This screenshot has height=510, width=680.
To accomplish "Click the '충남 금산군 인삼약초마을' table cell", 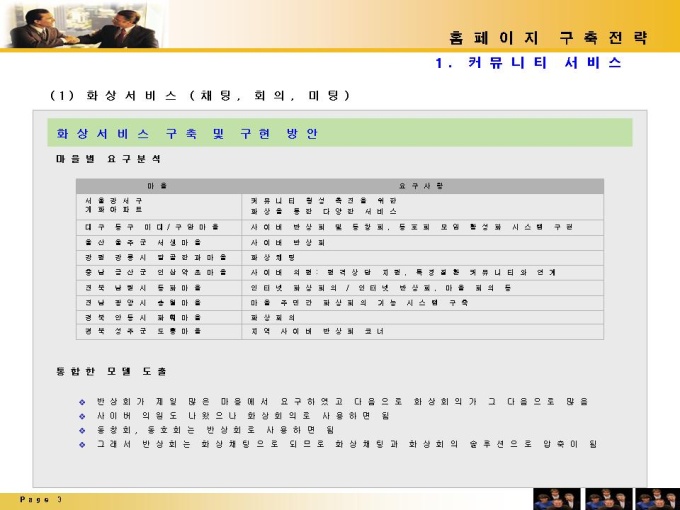I will click(158, 273).
